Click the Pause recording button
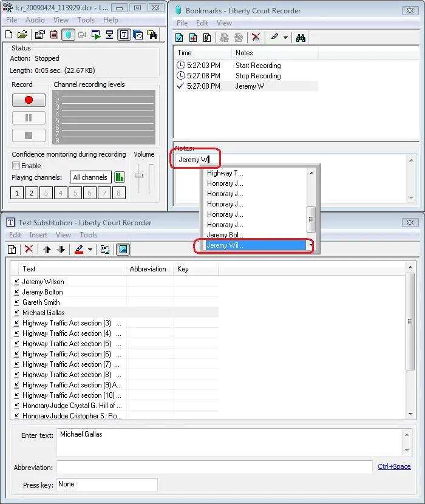The height and width of the screenshot is (504, 425). point(29,118)
